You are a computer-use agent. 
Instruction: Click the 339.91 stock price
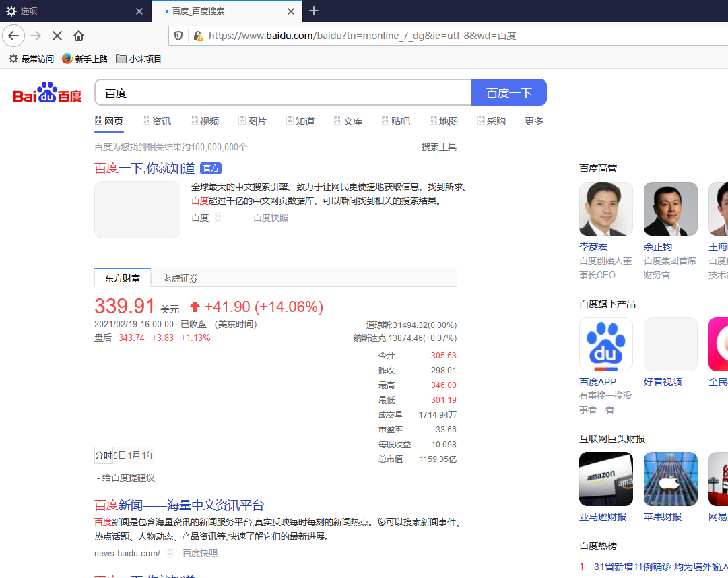click(124, 306)
